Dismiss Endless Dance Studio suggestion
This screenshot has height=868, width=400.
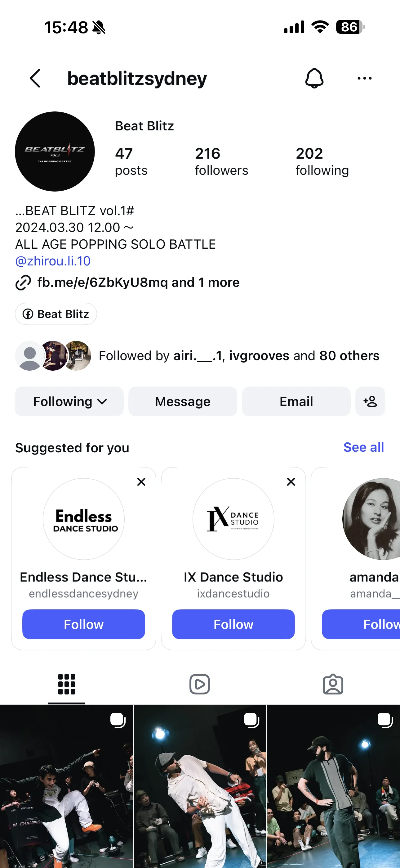141,482
